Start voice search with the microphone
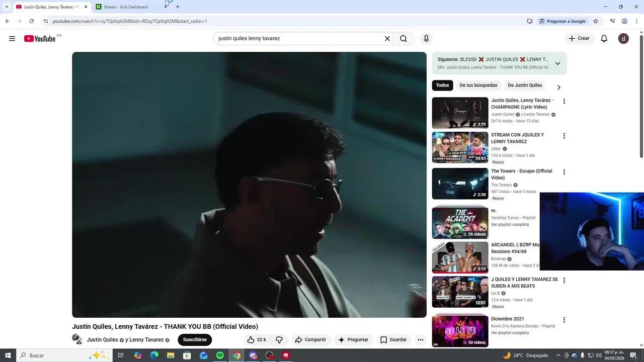The width and height of the screenshot is (644, 362). (426, 39)
